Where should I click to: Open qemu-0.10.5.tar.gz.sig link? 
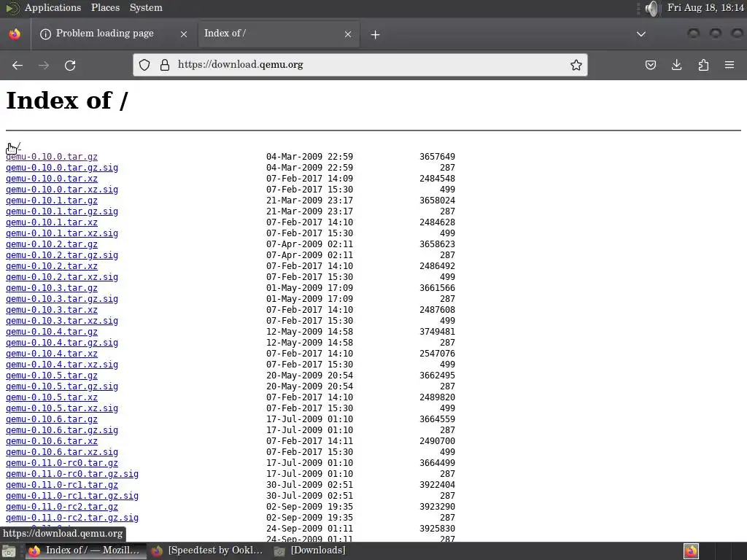(x=62, y=386)
